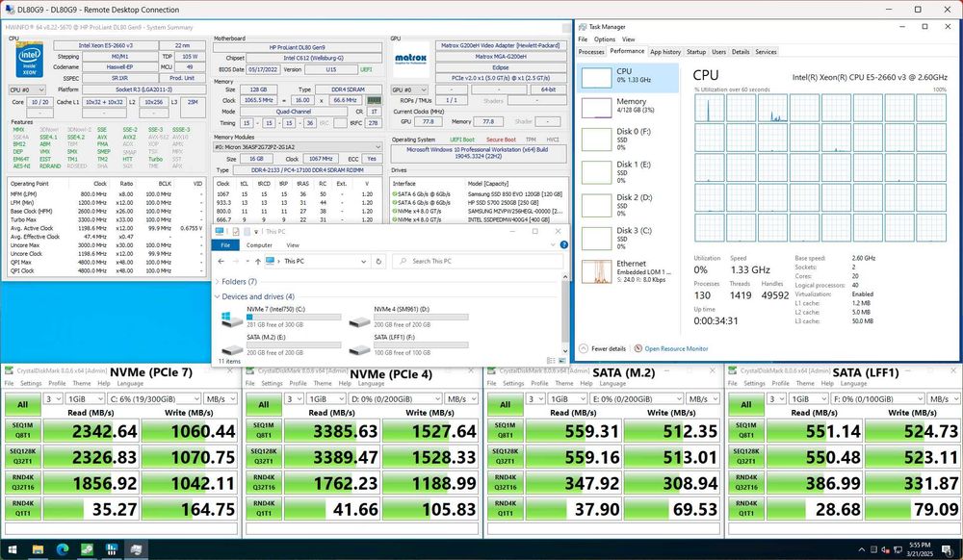Open Options menu in Task Manager
Screen dimensions: 963x560
pyautogui.click(x=605, y=39)
